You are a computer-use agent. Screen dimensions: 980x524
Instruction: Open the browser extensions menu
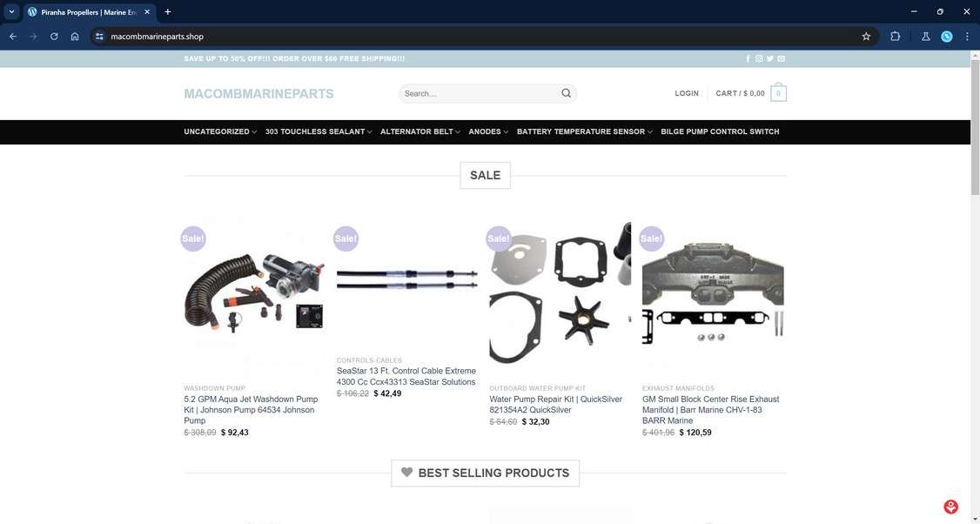tap(895, 37)
